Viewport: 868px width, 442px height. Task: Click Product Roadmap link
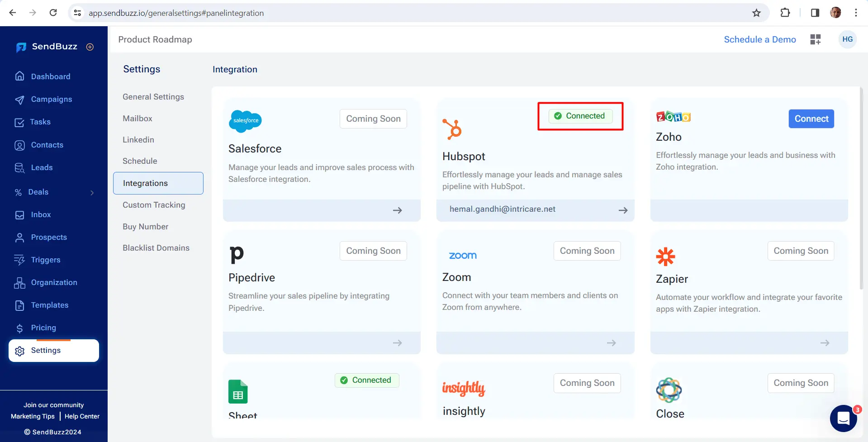[x=155, y=39]
